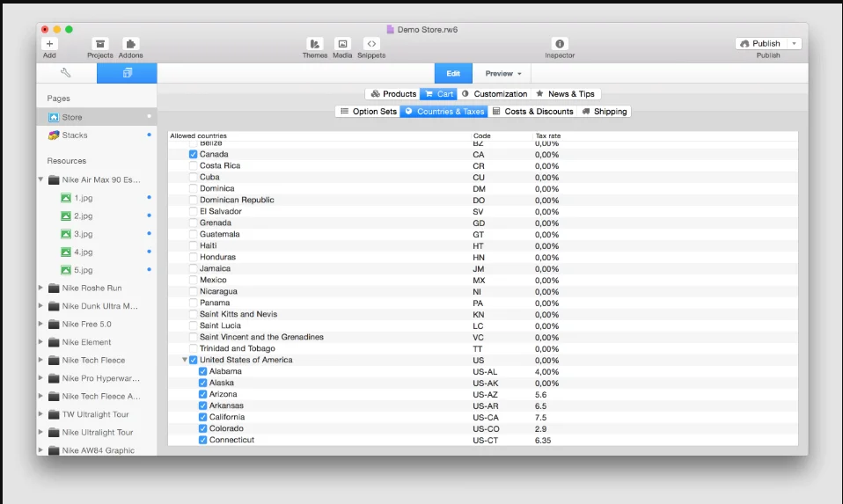Uncheck the Alabama checkbox
Image resolution: width=843 pixels, height=504 pixels.
(x=202, y=371)
